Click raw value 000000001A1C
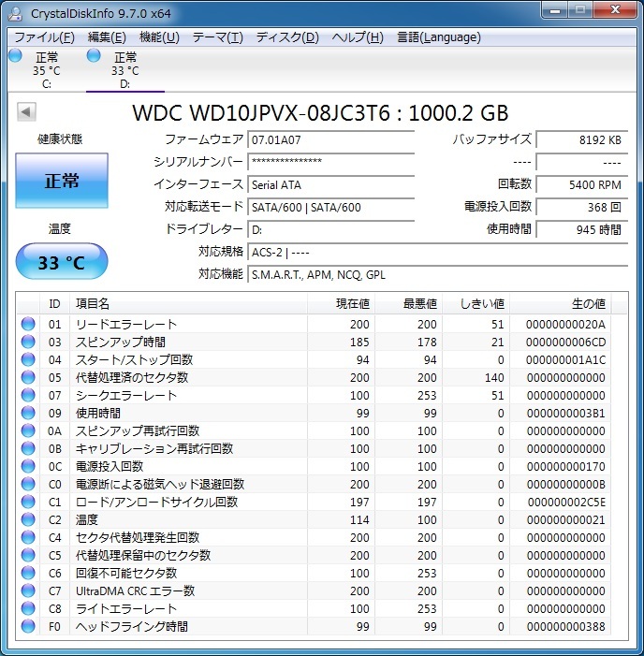The image size is (644, 656). (x=565, y=359)
